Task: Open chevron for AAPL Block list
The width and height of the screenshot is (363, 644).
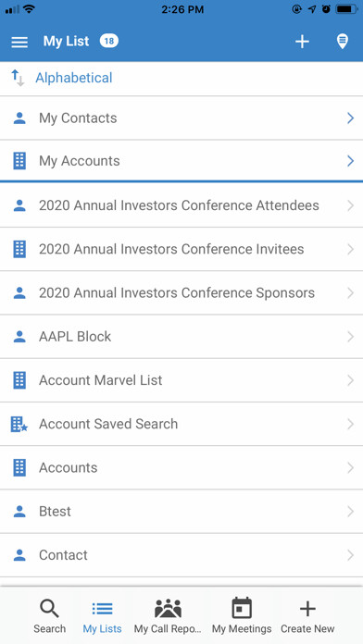Action: click(x=350, y=337)
